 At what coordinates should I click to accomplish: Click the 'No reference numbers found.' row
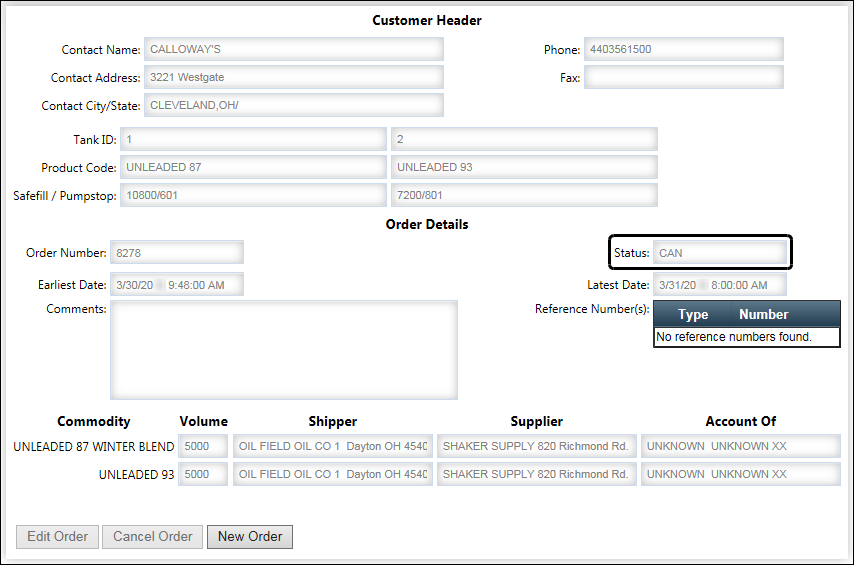(x=747, y=337)
